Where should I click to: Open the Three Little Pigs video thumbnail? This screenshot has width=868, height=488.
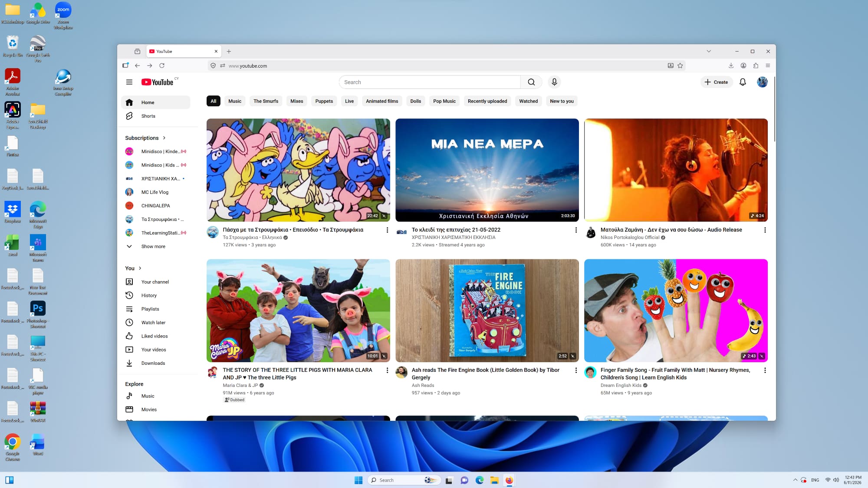pyautogui.click(x=298, y=311)
